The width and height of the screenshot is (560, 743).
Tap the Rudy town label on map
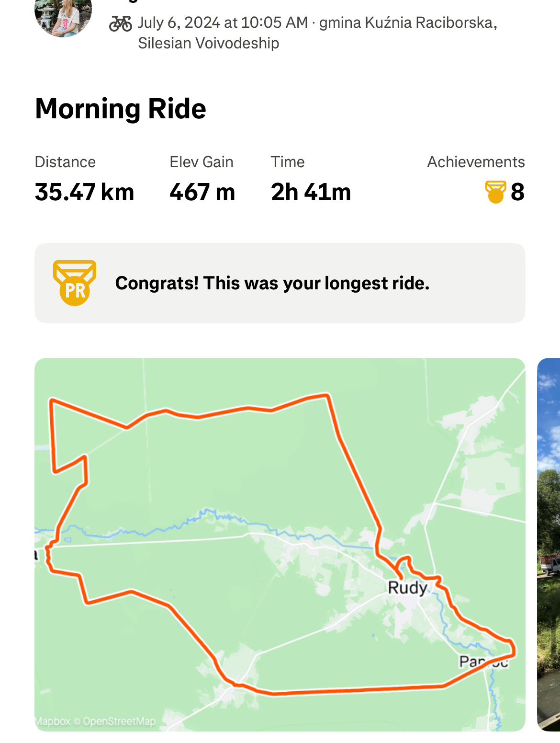pyautogui.click(x=407, y=587)
